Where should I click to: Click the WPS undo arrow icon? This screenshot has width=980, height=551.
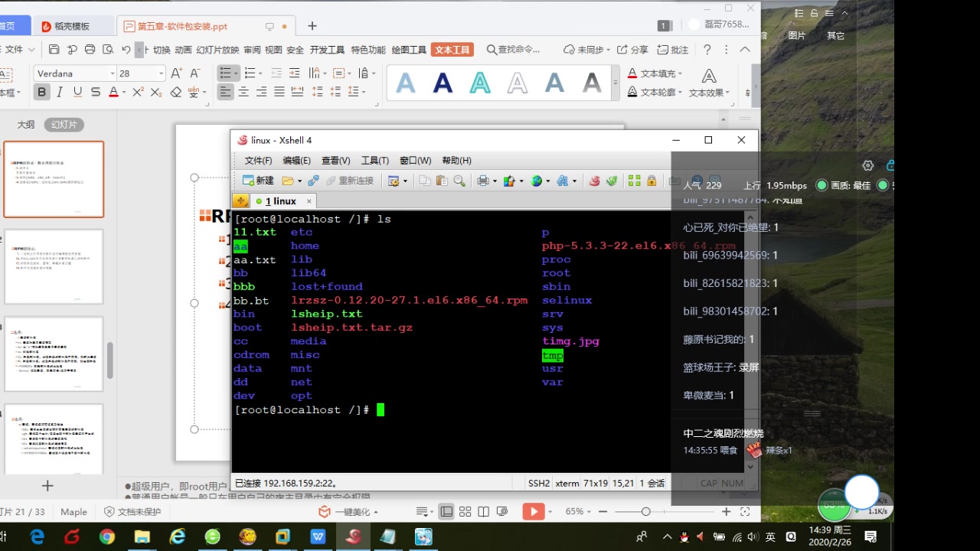coord(126,50)
